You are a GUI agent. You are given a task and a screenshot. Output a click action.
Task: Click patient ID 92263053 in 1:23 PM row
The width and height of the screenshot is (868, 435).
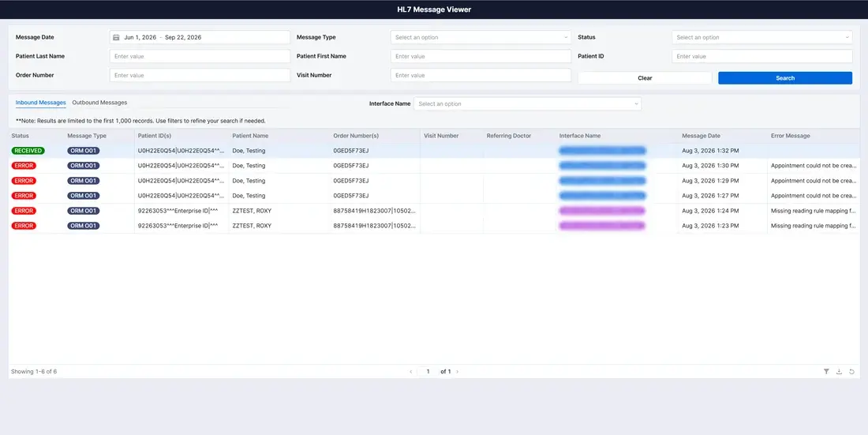178,226
